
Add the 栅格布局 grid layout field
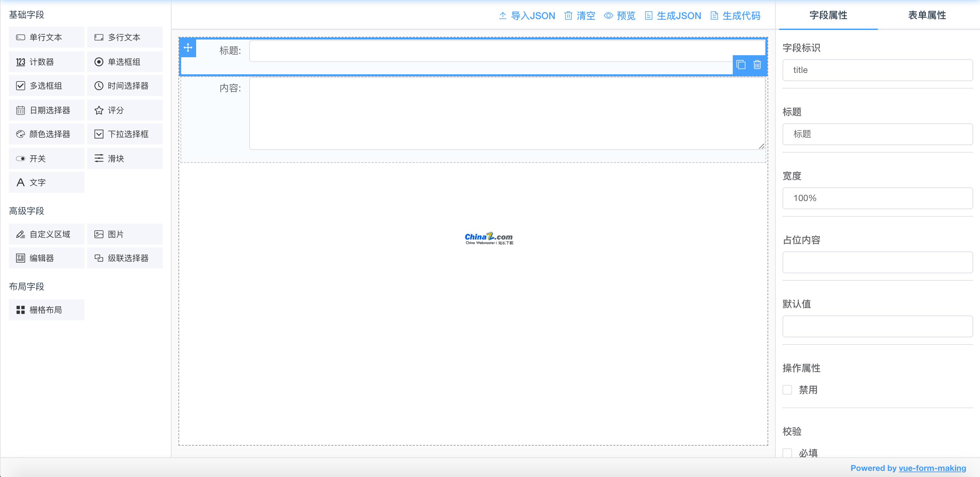(46, 309)
